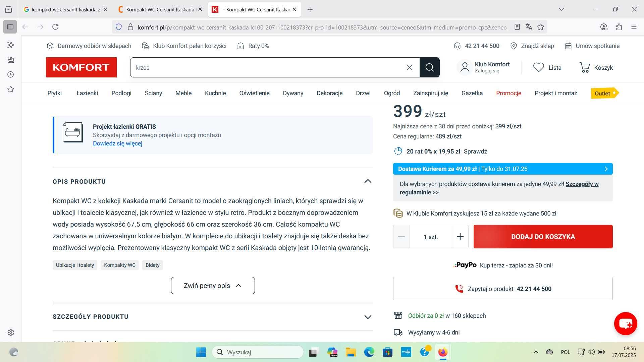Click the quantity 1 szt. field
Viewport: 644px width, 362px height.
tap(431, 237)
